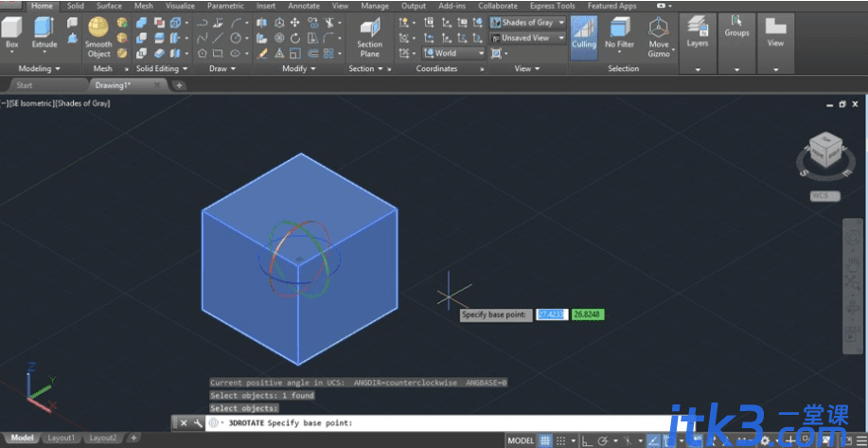Open the Unsaved View dropdown
The height and width of the screenshot is (448, 868).
527,38
